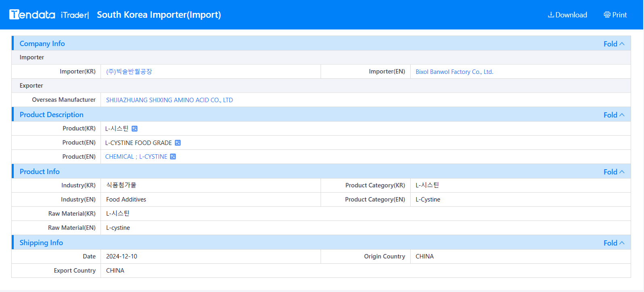Click the Origin Country field label
Viewport: 644px width, 292px height.
(x=384, y=256)
